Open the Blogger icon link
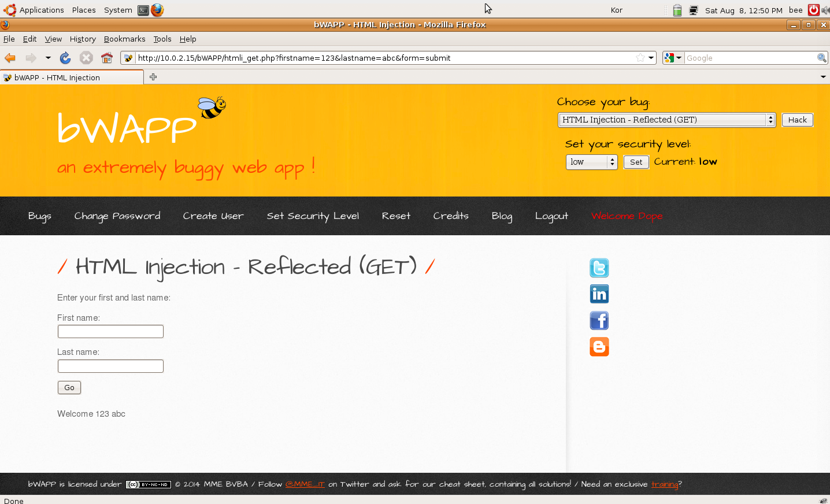The height and width of the screenshot is (504, 830). click(x=599, y=347)
